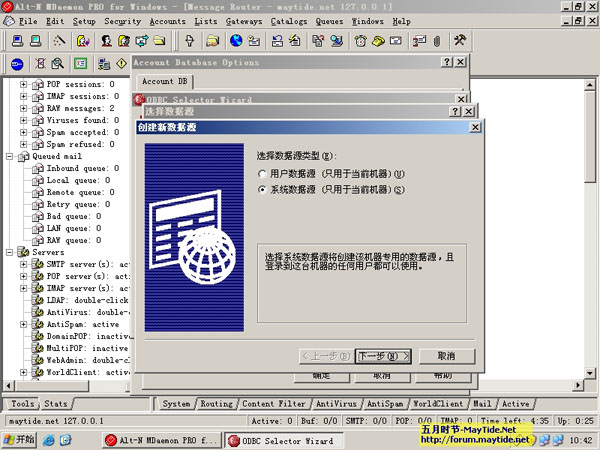Collapse the Queued mail tree node
The height and width of the screenshot is (450, 600).
click(10, 157)
